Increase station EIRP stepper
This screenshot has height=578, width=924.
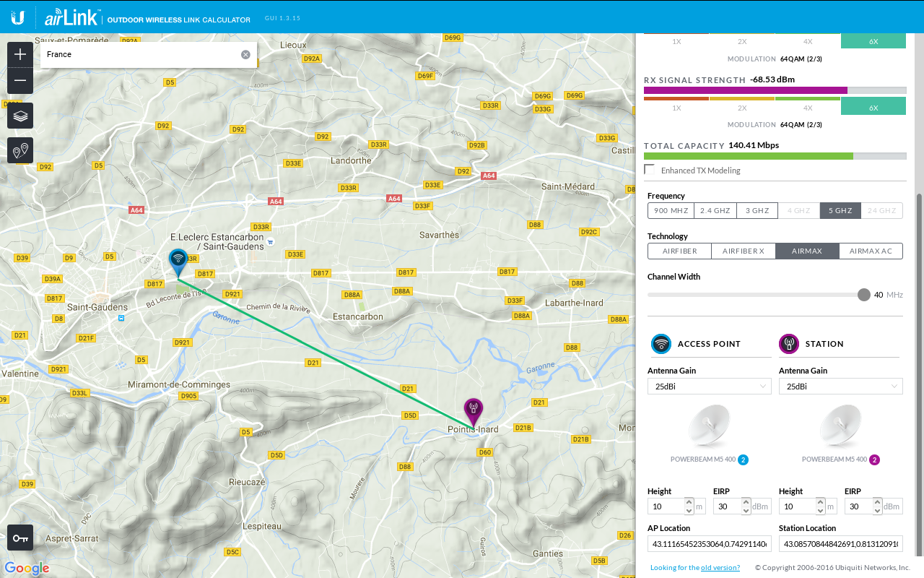877,502
